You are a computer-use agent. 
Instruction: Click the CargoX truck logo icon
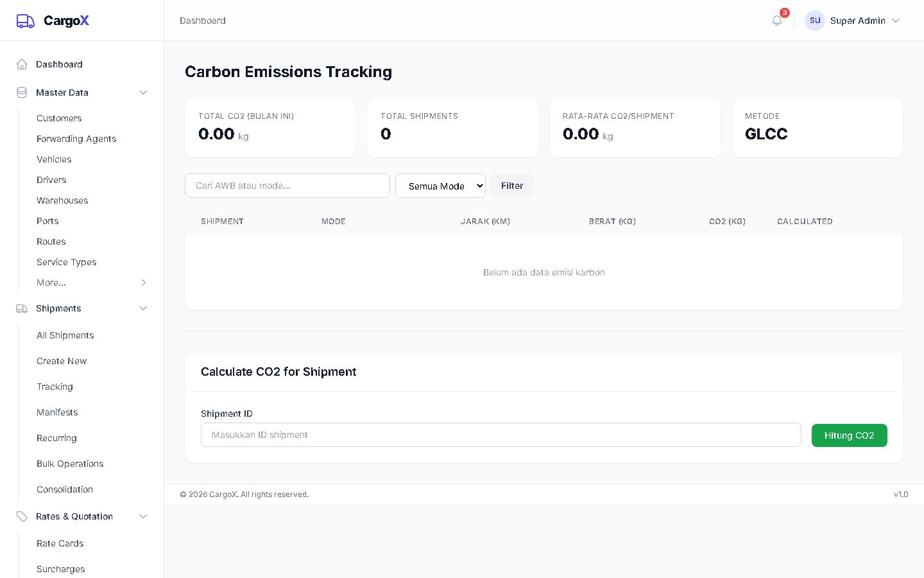tap(25, 21)
